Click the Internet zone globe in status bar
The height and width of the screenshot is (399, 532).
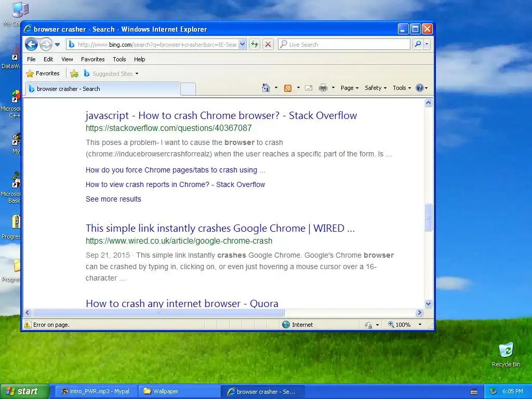click(286, 325)
